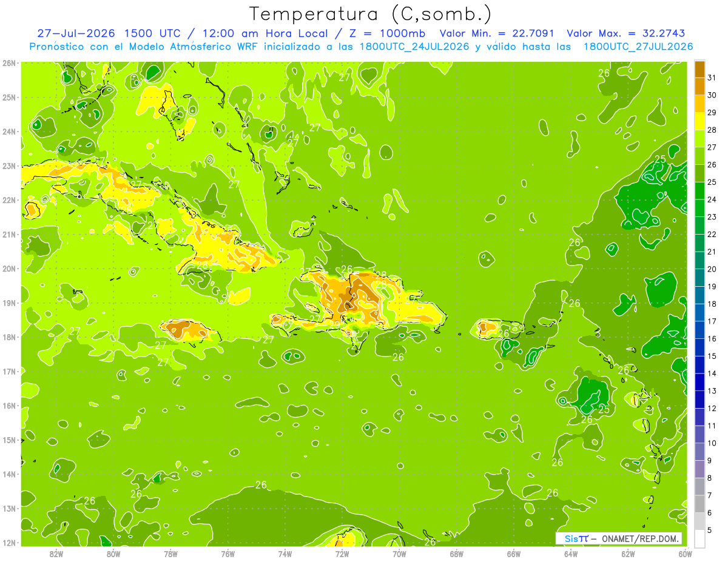Click the legend scale value 8
The height and width of the screenshot is (562, 728).
710,478
